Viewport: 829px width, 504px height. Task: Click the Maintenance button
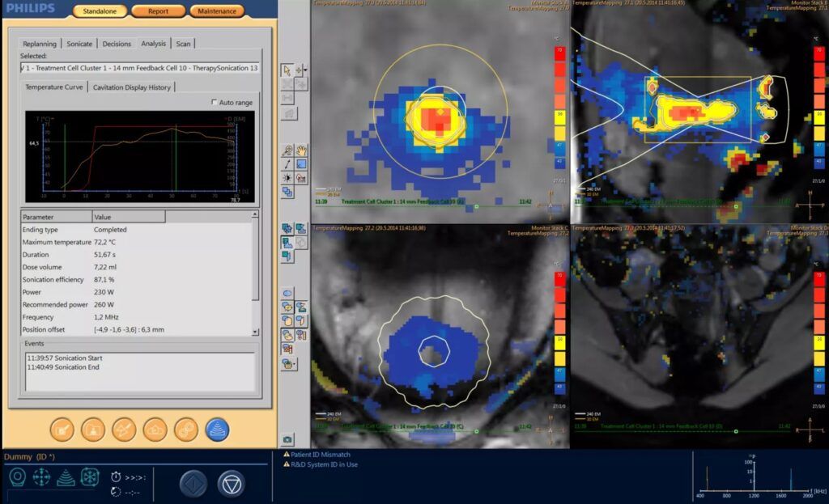(x=216, y=11)
